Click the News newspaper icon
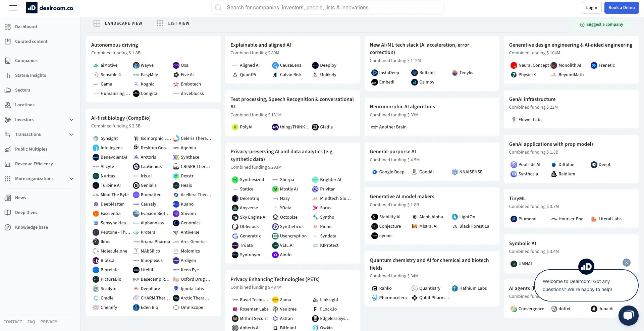Viewport: 644px width, 331px height. 8,198
